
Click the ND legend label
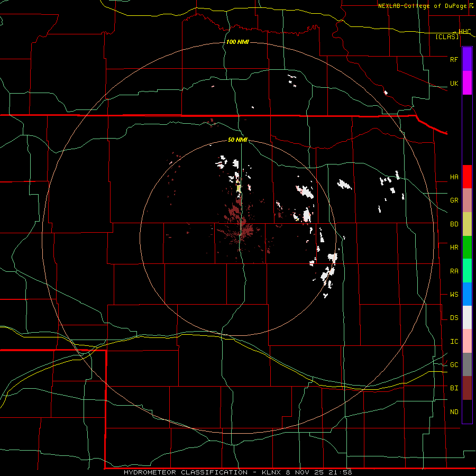454,412
